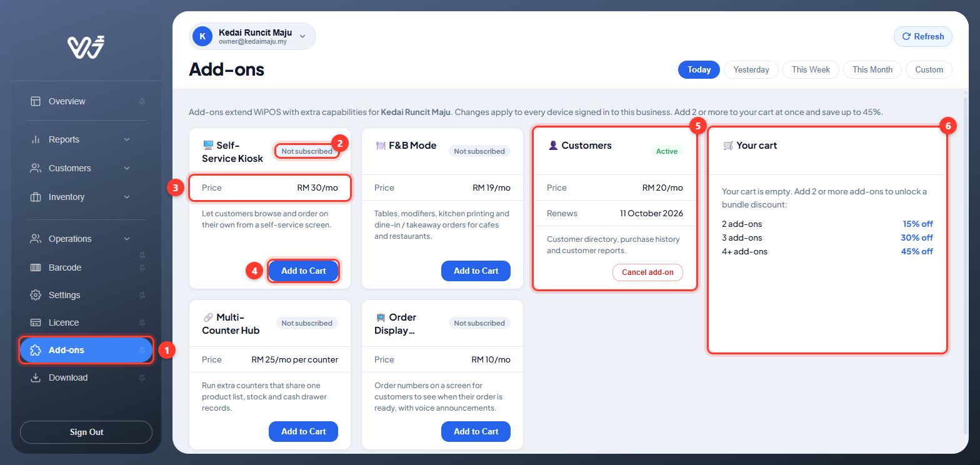Toggle the pin next to Overview
This screenshot has width=980, height=465.
click(142, 101)
